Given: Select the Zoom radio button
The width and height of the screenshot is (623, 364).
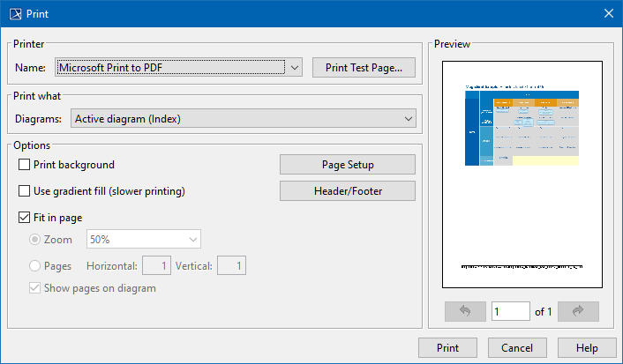Looking at the screenshot, I should click(36, 240).
